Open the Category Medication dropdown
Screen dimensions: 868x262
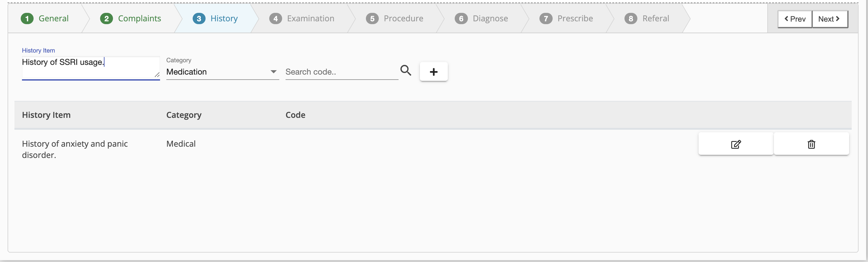click(x=222, y=72)
